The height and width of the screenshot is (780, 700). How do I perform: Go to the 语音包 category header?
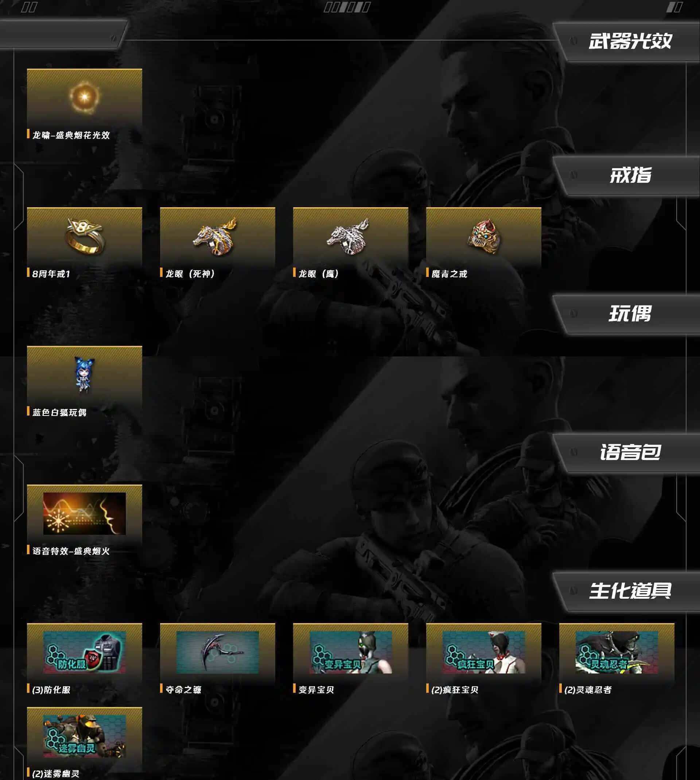pos(630,452)
